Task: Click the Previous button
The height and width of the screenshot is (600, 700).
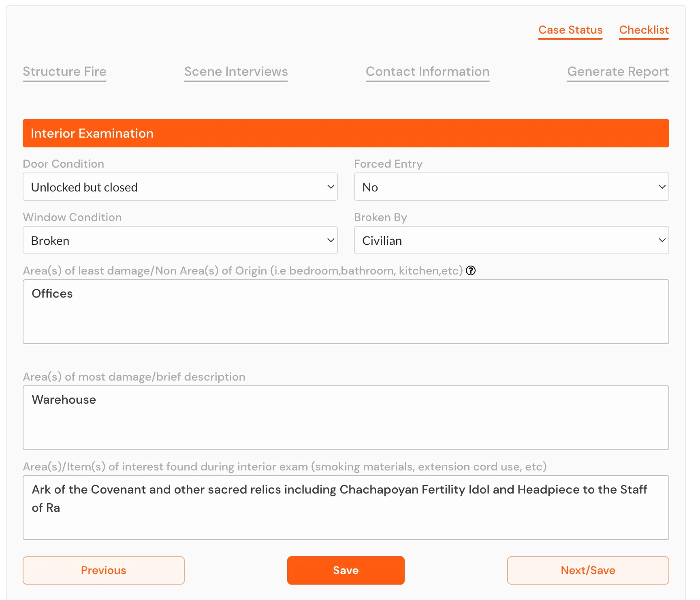Action: pyautogui.click(x=103, y=570)
